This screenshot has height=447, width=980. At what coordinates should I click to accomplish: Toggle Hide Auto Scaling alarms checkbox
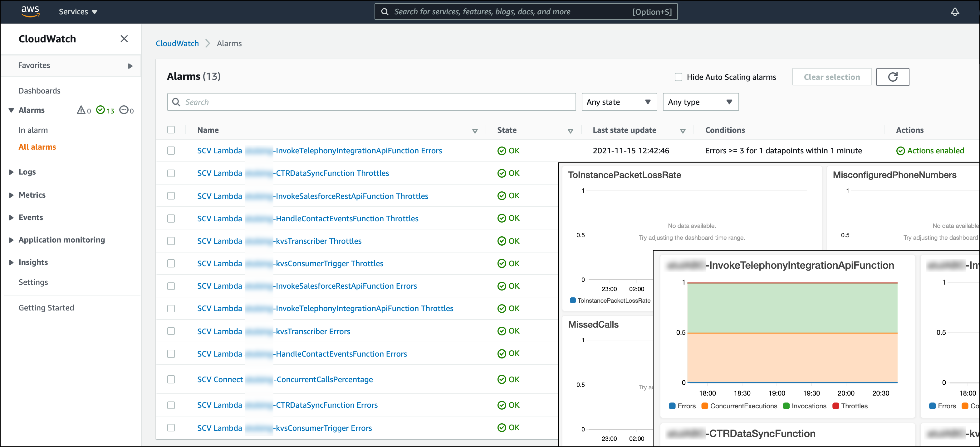[678, 77]
